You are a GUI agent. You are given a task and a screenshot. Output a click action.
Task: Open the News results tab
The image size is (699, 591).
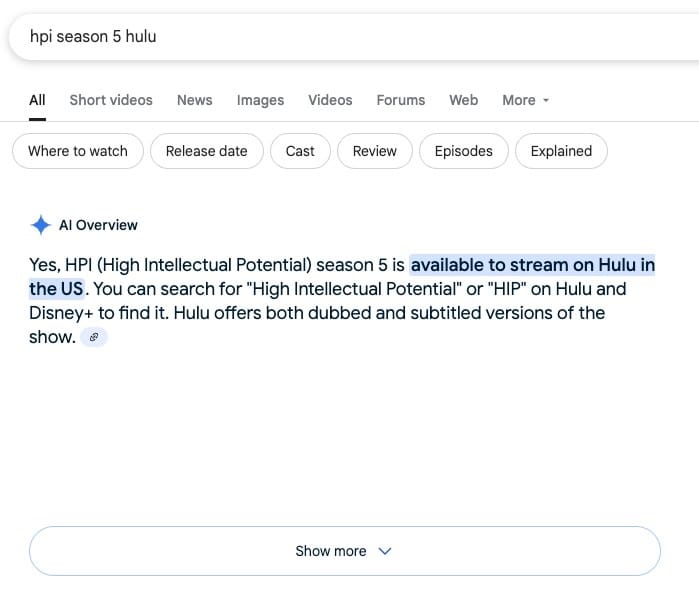pos(194,100)
